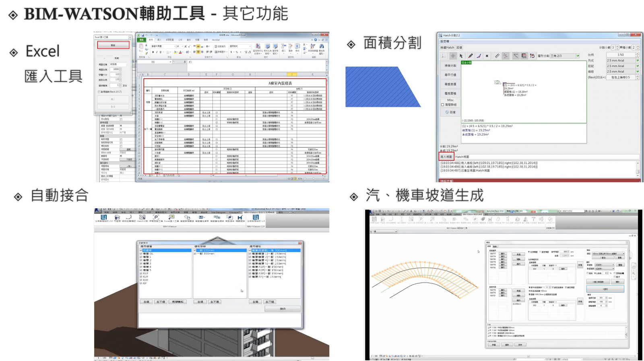The image size is (644, 361).
Task: Click Excel zoom slider in status bar
Action: [x=314, y=178]
